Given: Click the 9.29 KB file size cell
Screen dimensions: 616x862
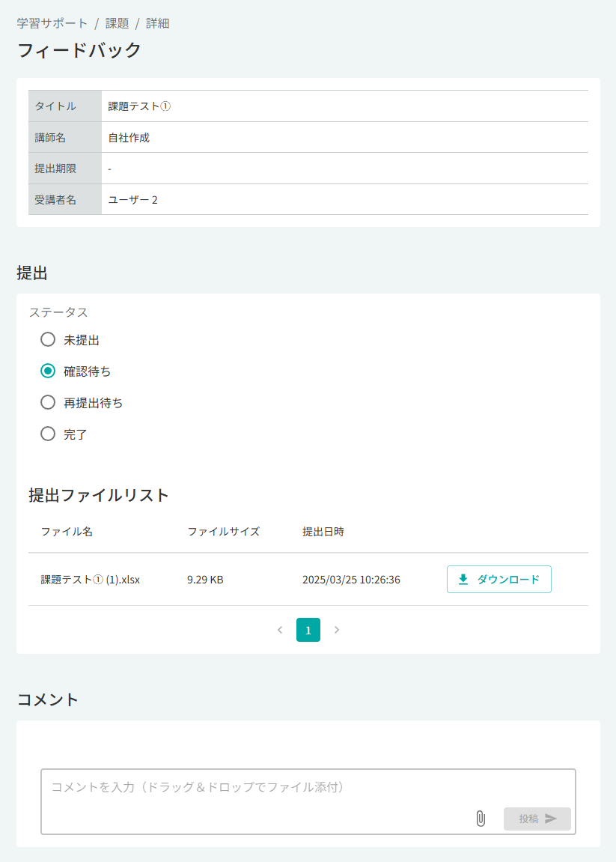Looking at the screenshot, I should click(x=205, y=580).
